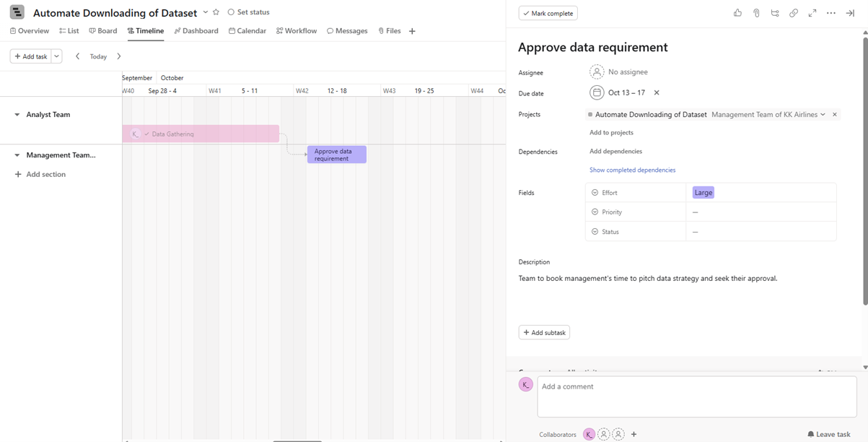Image resolution: width=868 pixels, height=442 pixels.
Task: Clear the due date with X
Action: coord(657,92)
